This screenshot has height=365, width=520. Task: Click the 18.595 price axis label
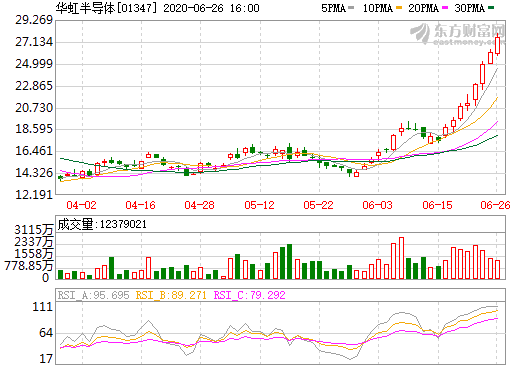tap(34, 129)
